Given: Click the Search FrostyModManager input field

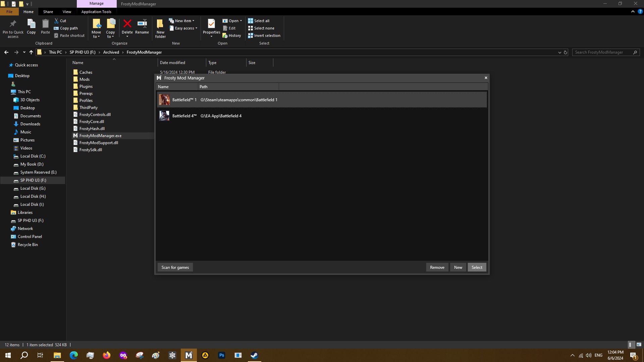Looking at the screenshot, I should click(602, 52).
